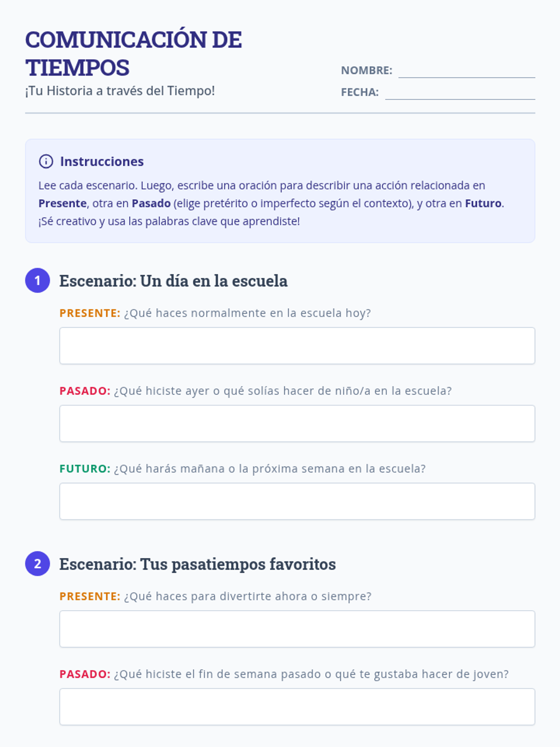This screenshot has width=560, height=747.
Task: Click 'Escenario: Tus pasatiempos favoritos' heading
Action: pyautogui.click(x=197, y=564)
